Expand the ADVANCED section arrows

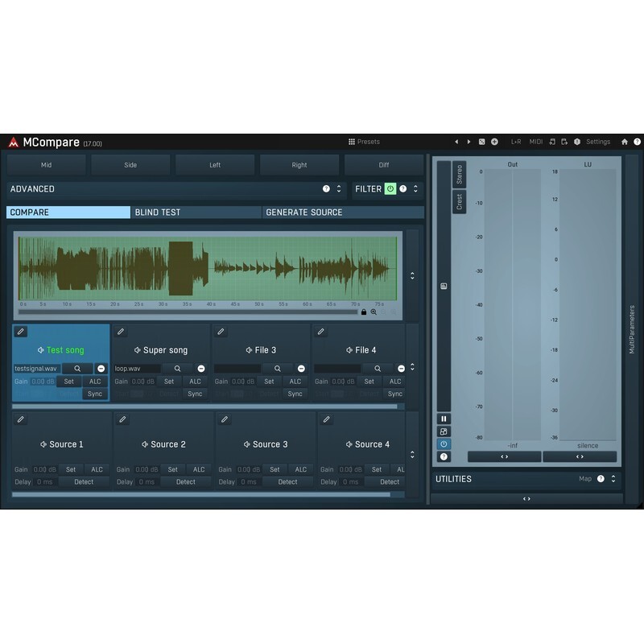pos(339,189)
